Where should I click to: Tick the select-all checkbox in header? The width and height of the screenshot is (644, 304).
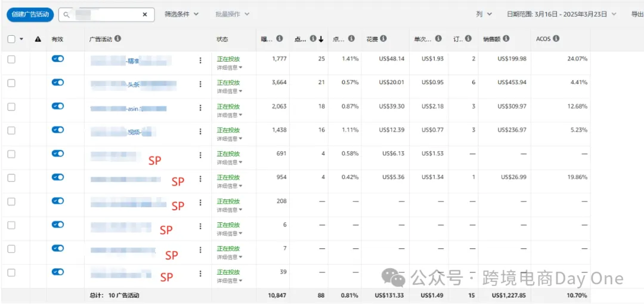(11, 39)
